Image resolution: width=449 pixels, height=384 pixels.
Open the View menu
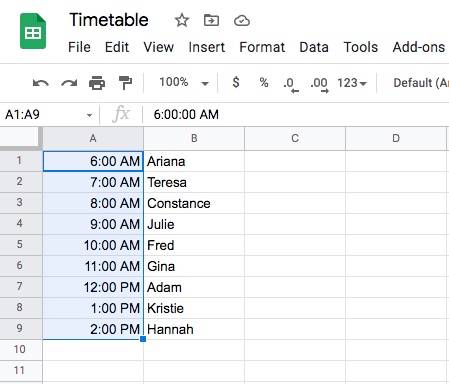pyautogui.click(x=158, y=47)
